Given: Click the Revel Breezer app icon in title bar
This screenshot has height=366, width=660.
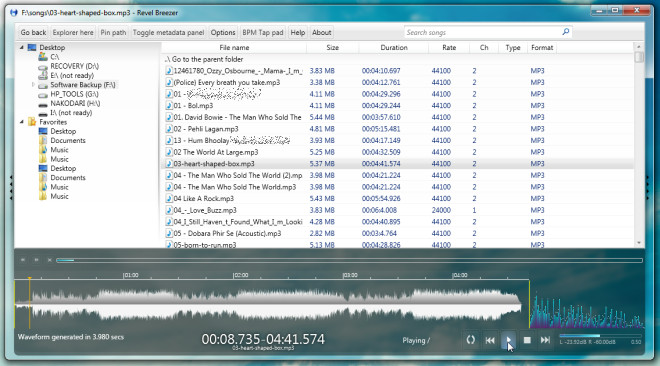Looking at the screenshot, I should point(14,13).
